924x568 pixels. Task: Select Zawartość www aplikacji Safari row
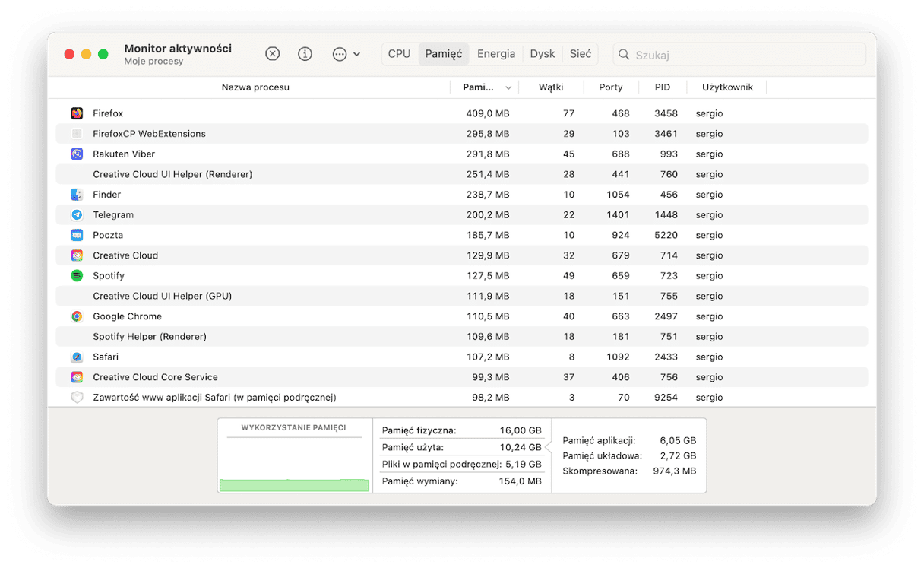tap(462, 398)
